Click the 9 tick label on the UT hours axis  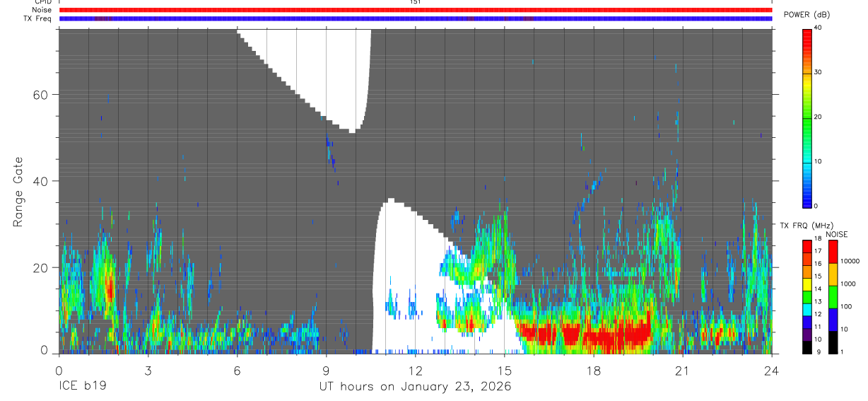(326, 370)
